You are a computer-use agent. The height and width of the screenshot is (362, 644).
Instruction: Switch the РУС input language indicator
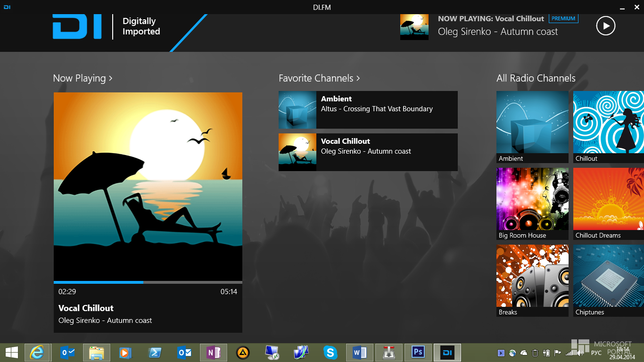[x=596, y=353]
